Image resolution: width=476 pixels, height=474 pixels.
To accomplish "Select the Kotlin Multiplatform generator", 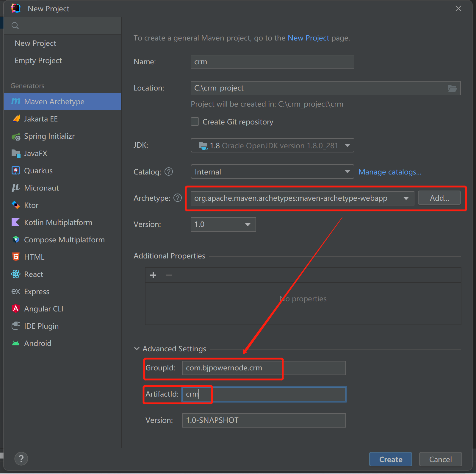I will [62, 222].
